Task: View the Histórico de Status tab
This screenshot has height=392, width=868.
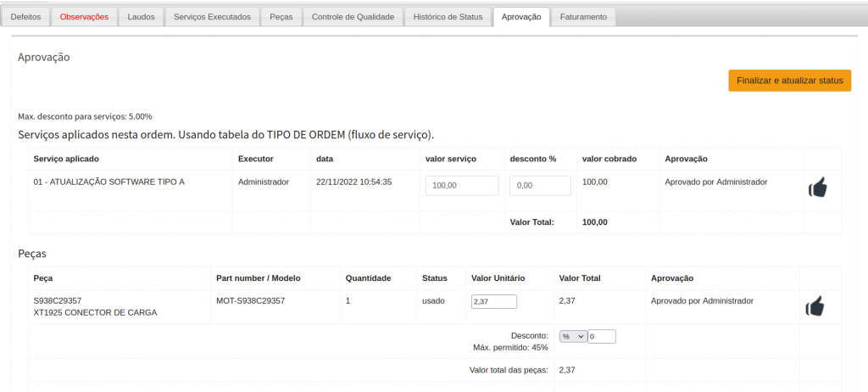Action: coord(448,17)
